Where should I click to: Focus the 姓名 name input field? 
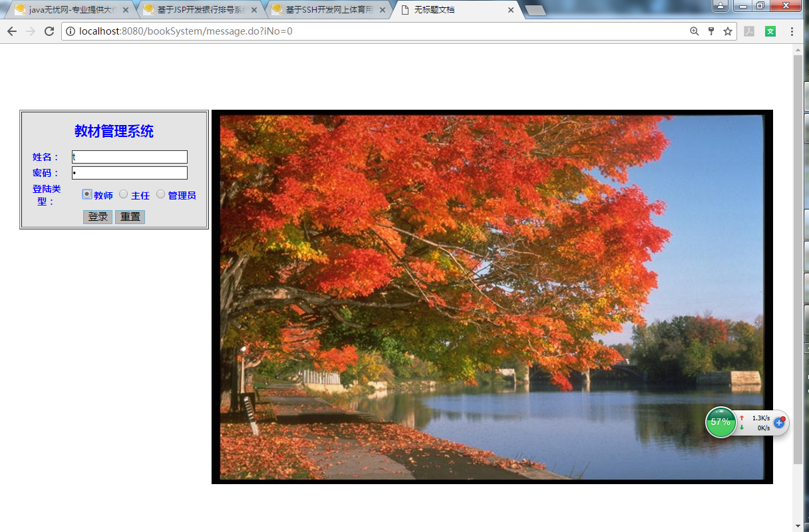[130, 157]
